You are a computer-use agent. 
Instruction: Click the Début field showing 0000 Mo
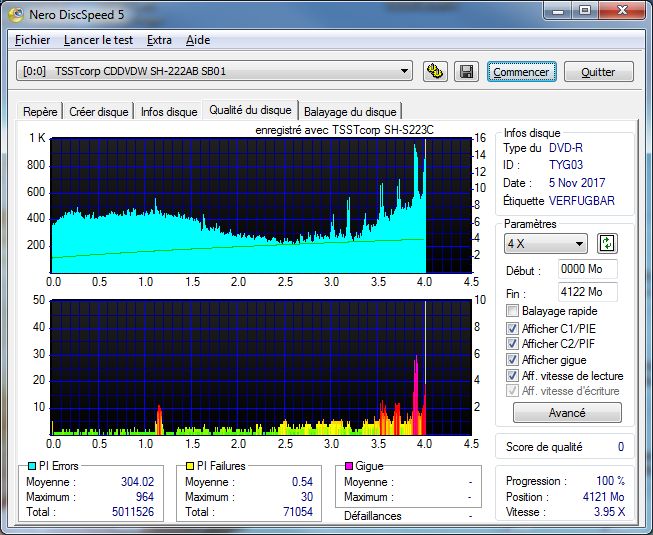(587, 269)
